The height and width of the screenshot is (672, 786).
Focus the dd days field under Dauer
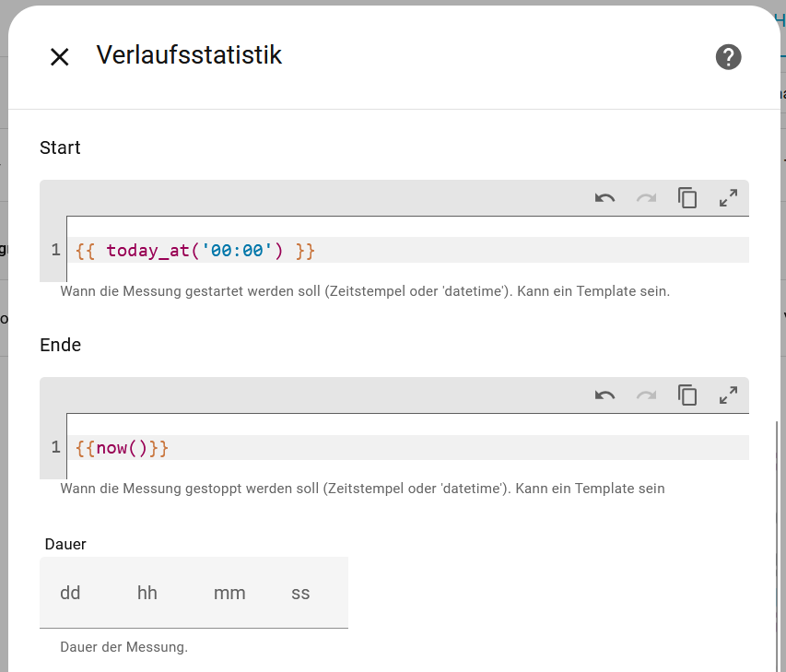coord(70,593)
